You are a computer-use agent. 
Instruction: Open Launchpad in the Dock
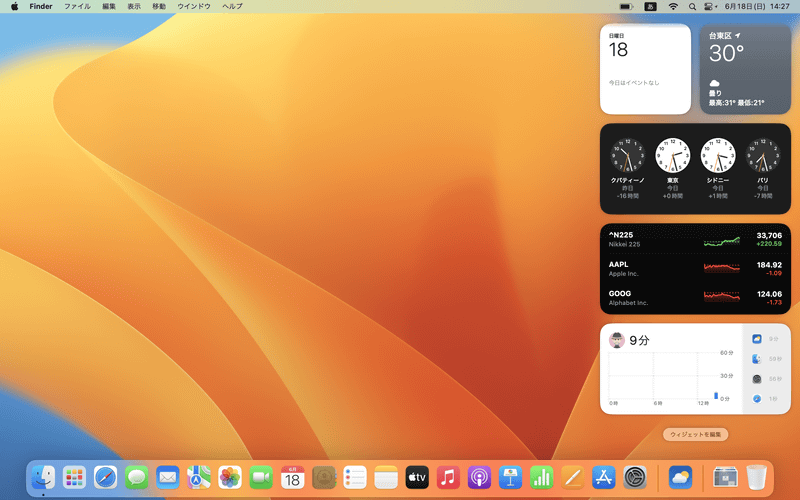pyautogui.click(x=74, y=478)
